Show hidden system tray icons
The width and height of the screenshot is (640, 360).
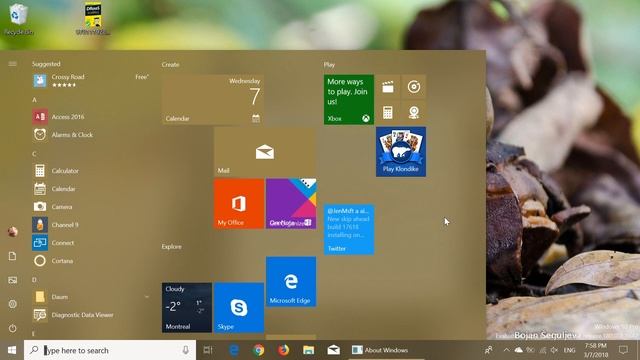[x=506, y=350]
